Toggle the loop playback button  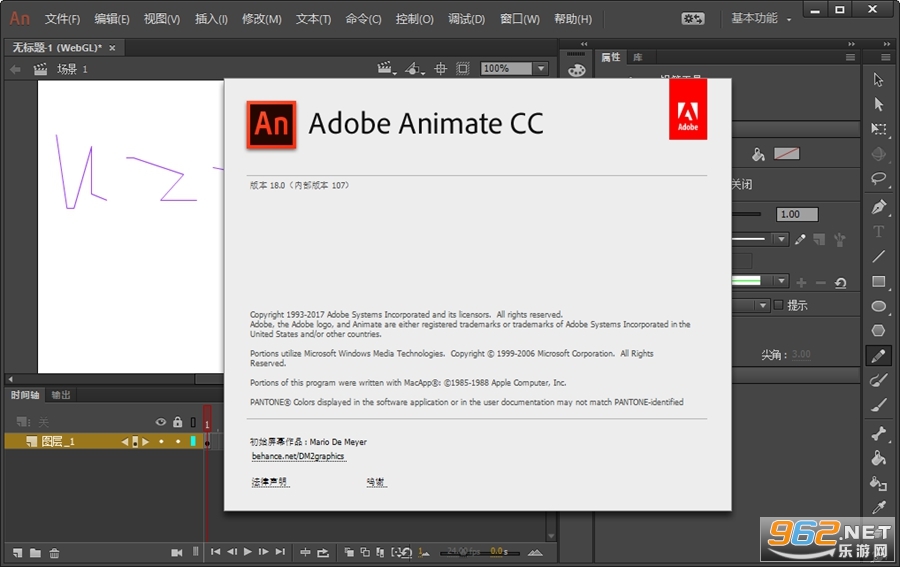coord(323,552)
